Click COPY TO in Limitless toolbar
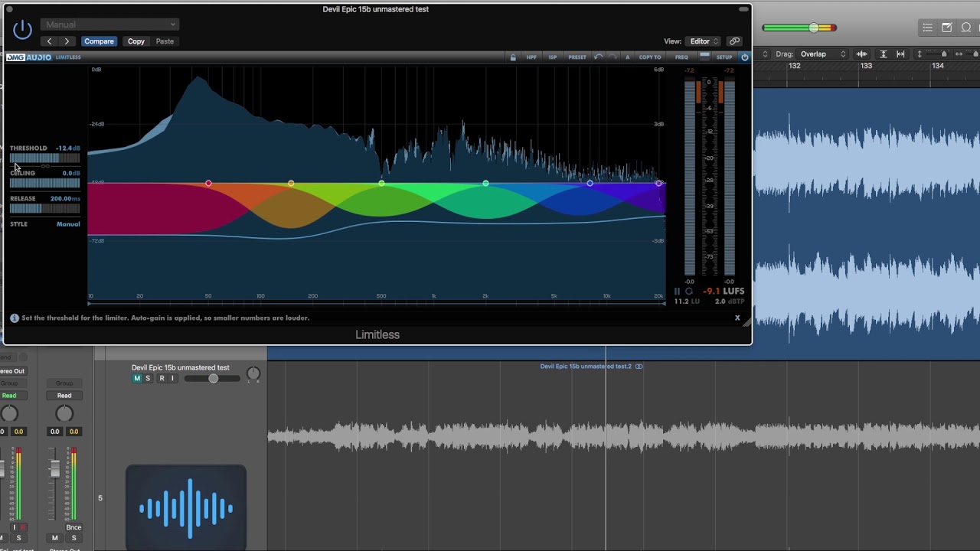 (650, 57)
